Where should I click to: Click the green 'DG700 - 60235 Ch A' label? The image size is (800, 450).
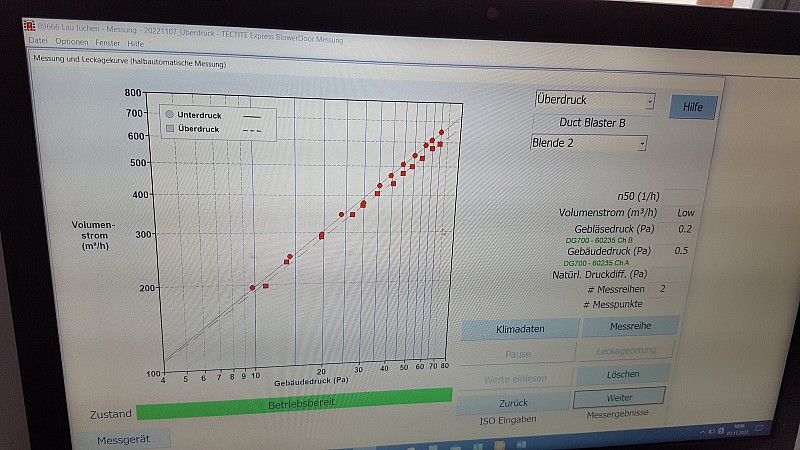pos(596,263)
